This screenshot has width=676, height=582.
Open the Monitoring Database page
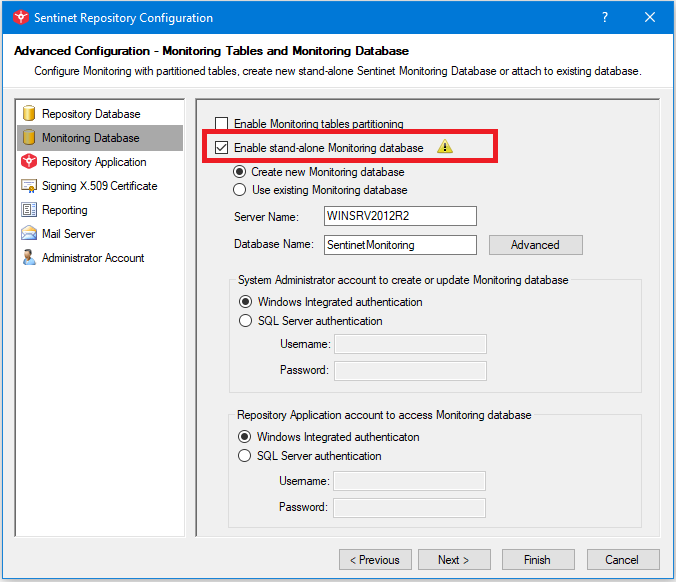pyautogui.click(x=100, y=138)
